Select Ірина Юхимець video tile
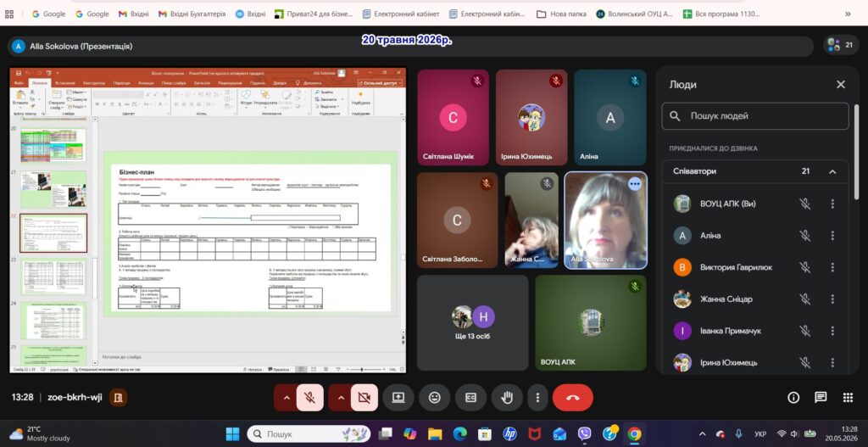Image resolution: width=868 pixels, height=447 pixels. point(531,117)
